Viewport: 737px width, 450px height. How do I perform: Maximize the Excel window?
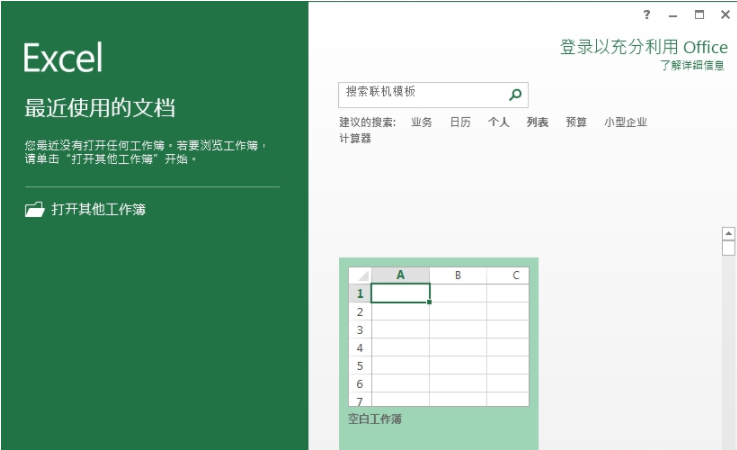[x=699, y=15]
